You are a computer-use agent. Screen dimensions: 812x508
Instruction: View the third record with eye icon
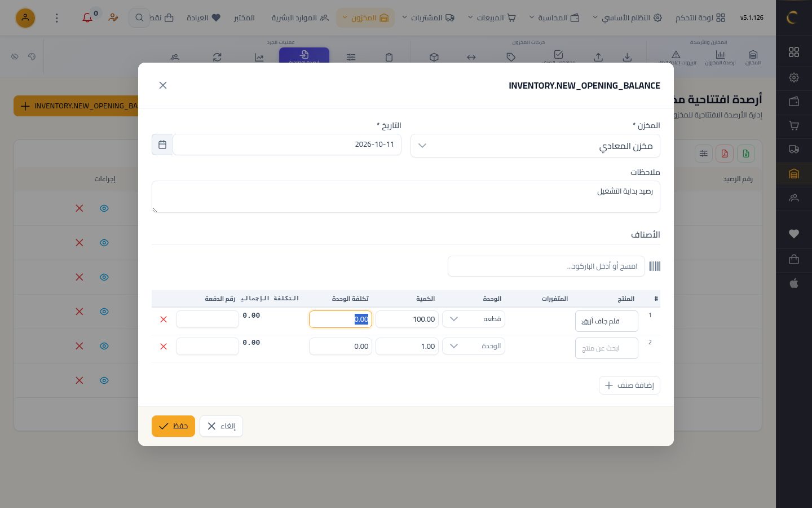(104, 277)
